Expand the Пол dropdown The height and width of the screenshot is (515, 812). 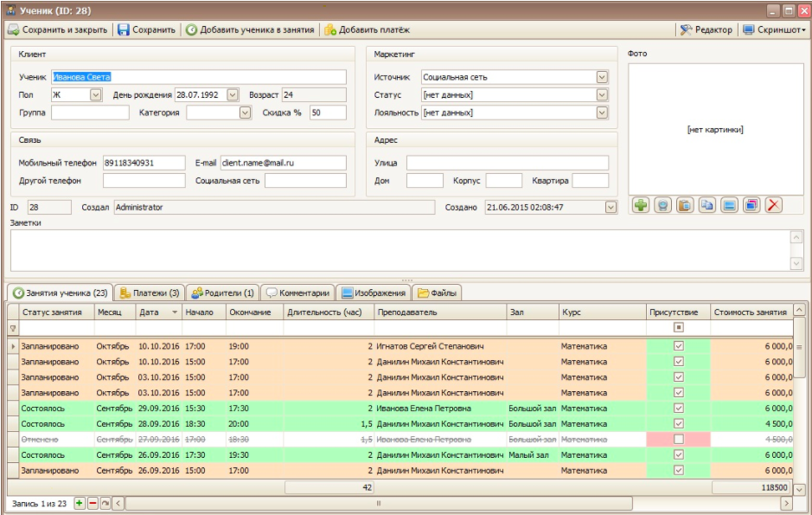tap(95, 95)
